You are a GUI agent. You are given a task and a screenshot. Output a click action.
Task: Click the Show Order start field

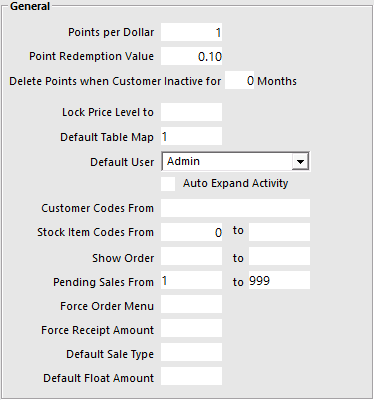tap(191, 256)
